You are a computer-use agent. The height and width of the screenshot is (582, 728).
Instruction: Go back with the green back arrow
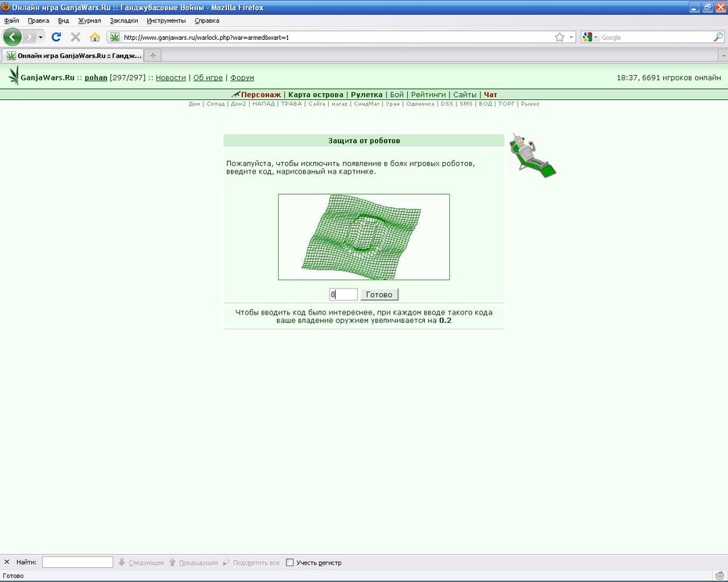(13, 37)
